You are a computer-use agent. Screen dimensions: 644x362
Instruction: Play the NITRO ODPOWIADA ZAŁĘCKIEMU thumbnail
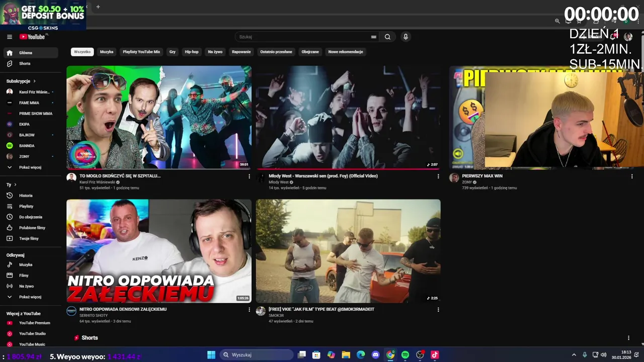[159, 251]
